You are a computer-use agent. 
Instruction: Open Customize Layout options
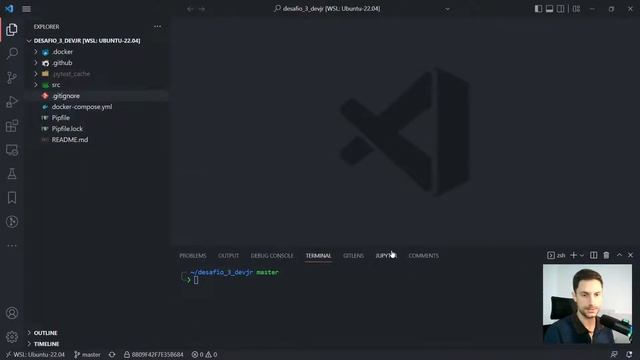tap(576, 9)
